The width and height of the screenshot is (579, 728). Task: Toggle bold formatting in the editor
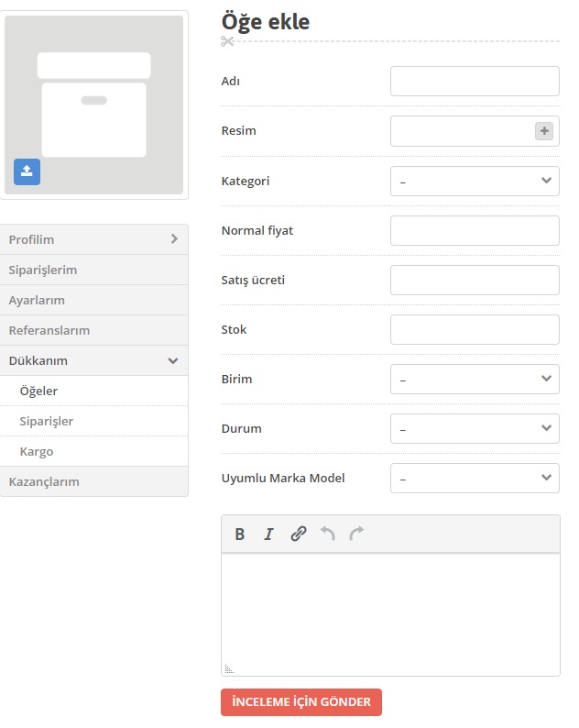(240, 535)
